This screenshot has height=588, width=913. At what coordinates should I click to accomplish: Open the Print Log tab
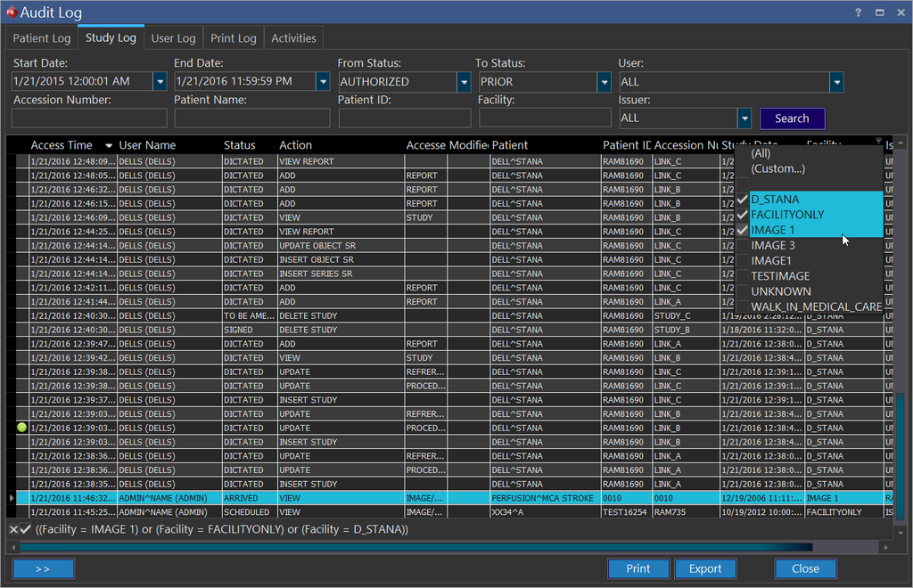[234, 38]
